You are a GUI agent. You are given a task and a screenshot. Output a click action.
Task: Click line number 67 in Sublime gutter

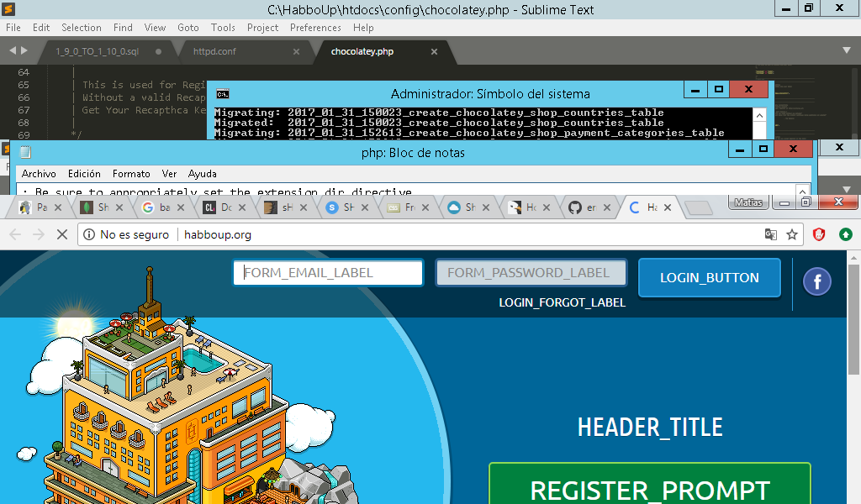[24, 110]
